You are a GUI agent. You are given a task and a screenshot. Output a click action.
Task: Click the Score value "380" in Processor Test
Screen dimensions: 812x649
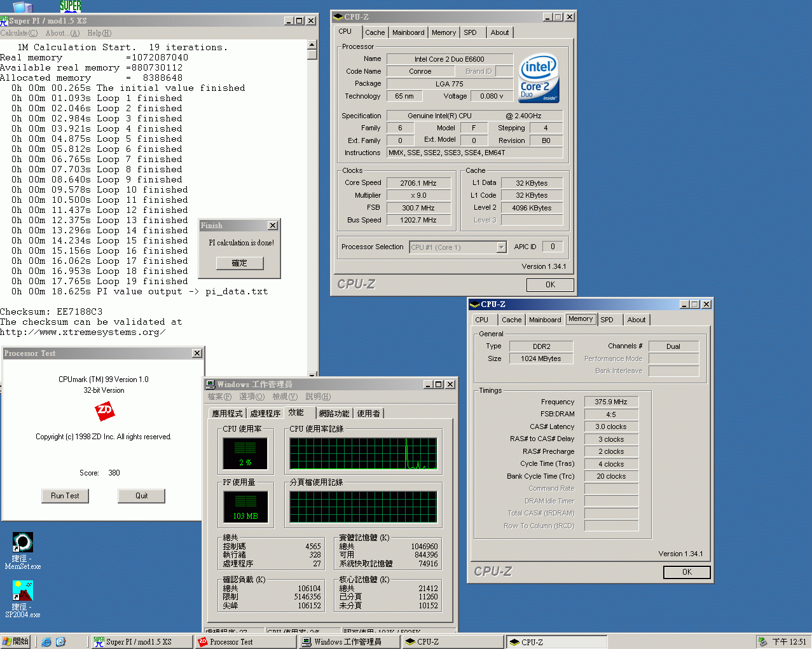click(x=114, y=473)
